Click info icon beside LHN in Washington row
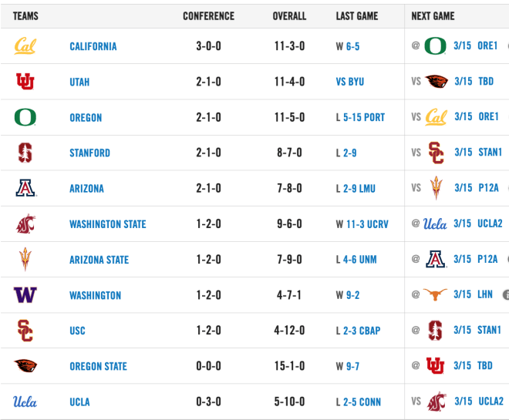This screenshot has width=509, height=420. click(506, 294)
